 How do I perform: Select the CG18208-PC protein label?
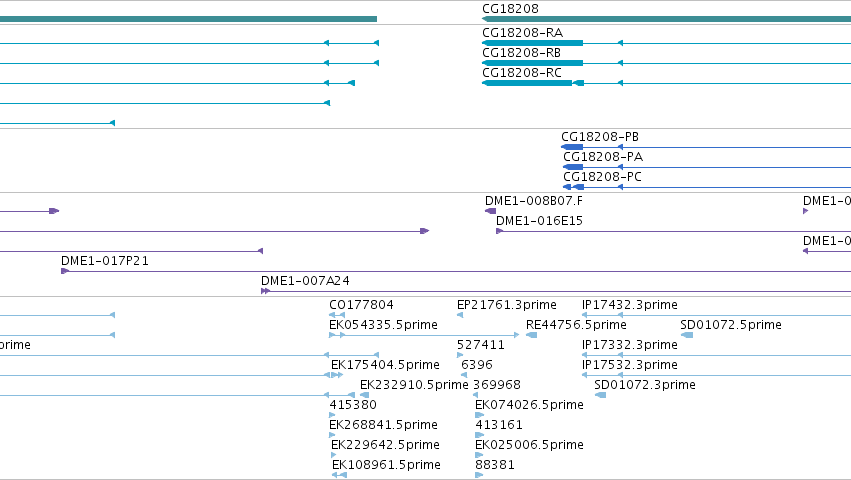coord(602,177)
